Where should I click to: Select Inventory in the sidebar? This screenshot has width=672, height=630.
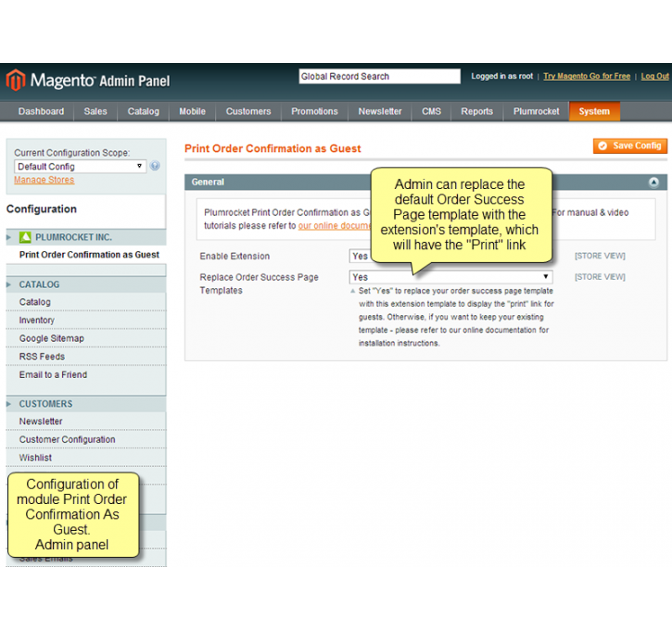point(37,321)
